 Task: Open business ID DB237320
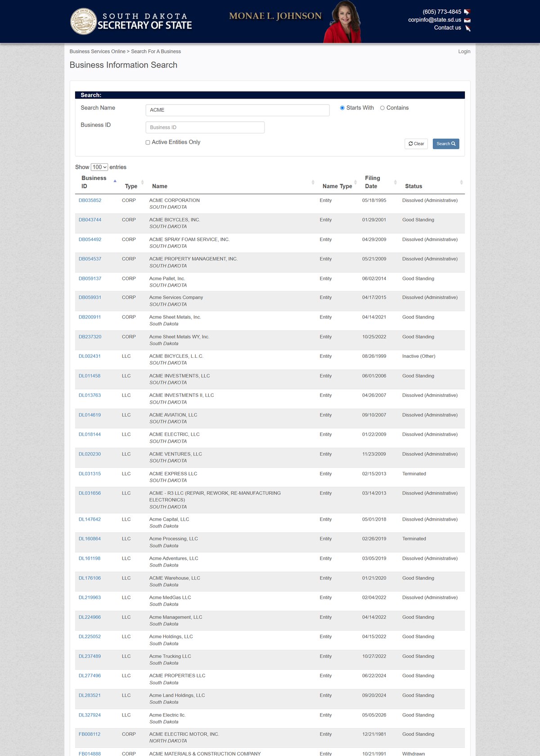tap(90, 337)
